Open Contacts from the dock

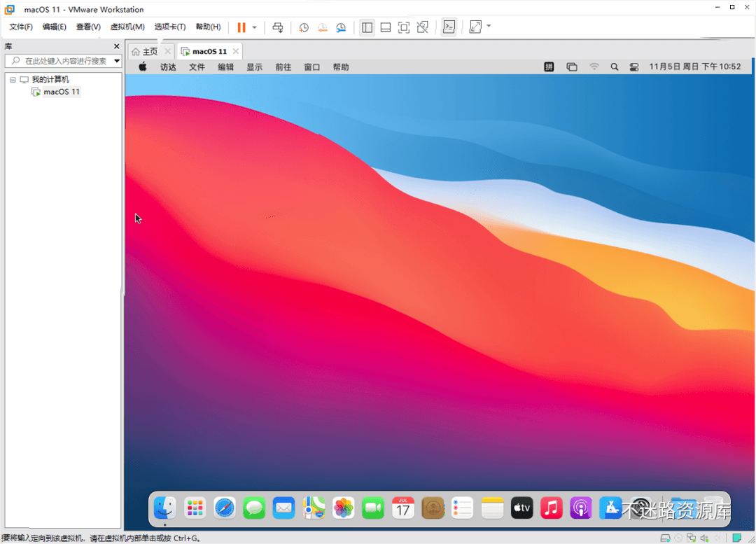433,508
